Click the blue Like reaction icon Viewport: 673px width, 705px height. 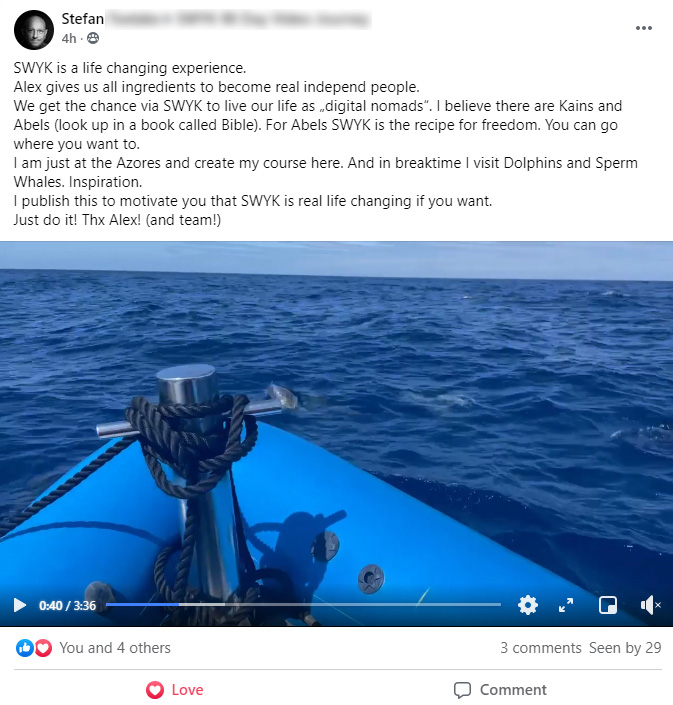[x=25, y=648]
